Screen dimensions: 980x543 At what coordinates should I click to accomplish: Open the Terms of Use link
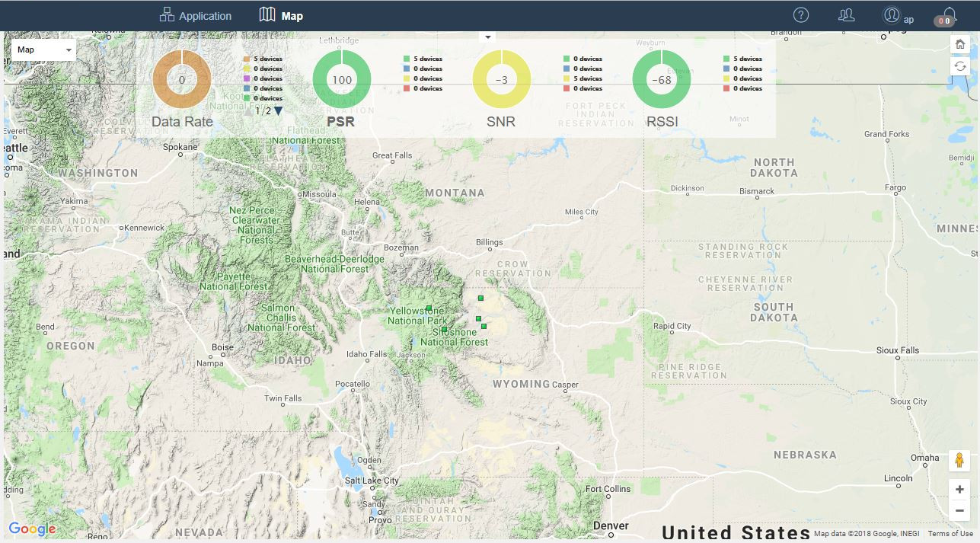[950, 534]
